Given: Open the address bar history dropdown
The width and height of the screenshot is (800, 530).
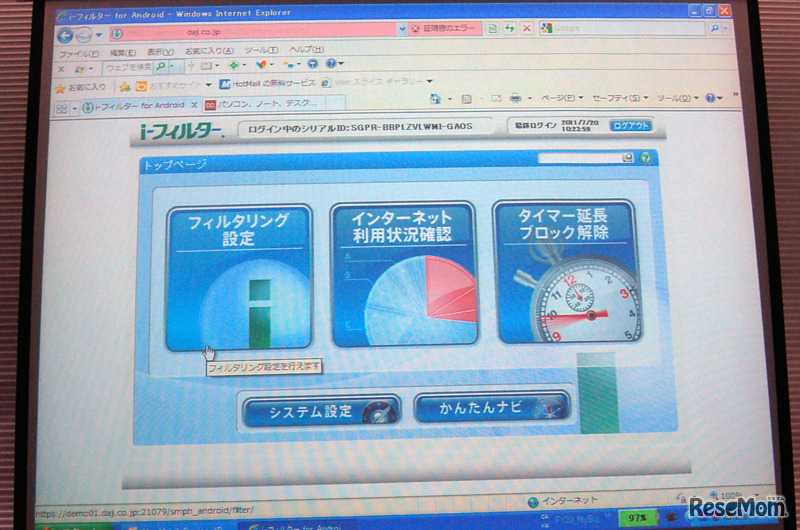Looking at the screenshot, I should (x=402, y=30).
